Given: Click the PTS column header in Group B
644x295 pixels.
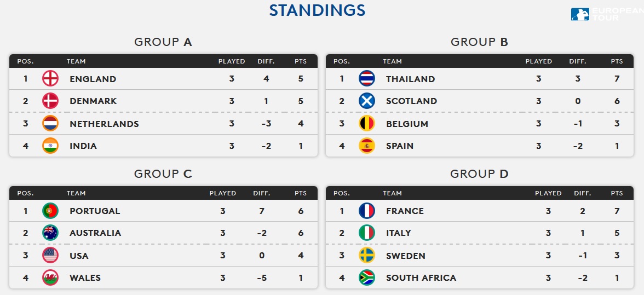Looking at the screenshot, I should (x=617, y=61).
